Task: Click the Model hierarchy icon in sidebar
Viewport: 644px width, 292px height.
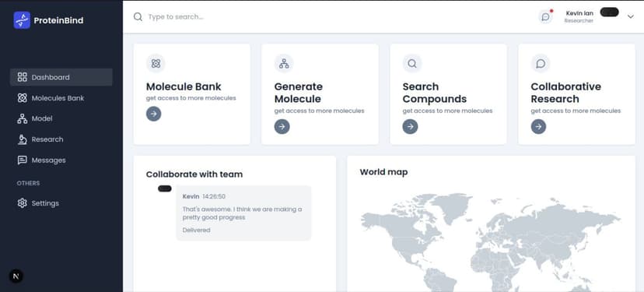Action: tap(23, 119)
